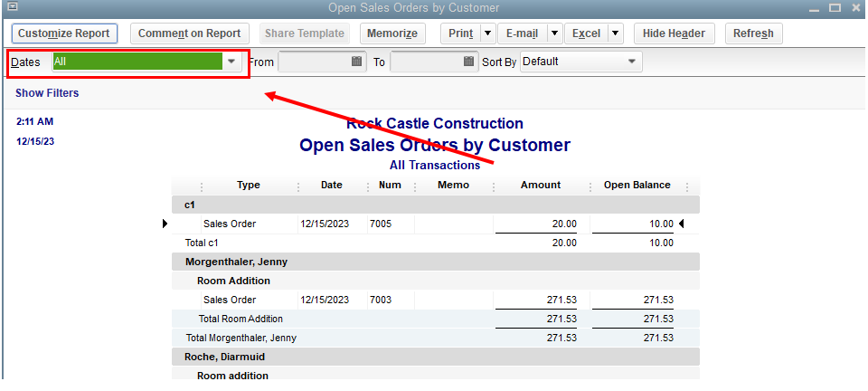Image resolution: width=868 pixels, height=391 pixels.
Task: Click the Total Room Addition row label
Action: 241,319
